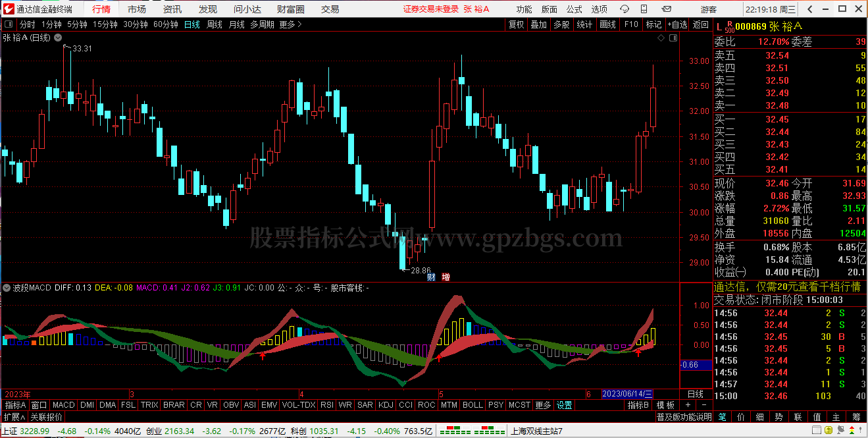The height and width of the screenshot is (438, 868).
Task: Switch to the 资讯 news tab
Action: coord(172,9)
